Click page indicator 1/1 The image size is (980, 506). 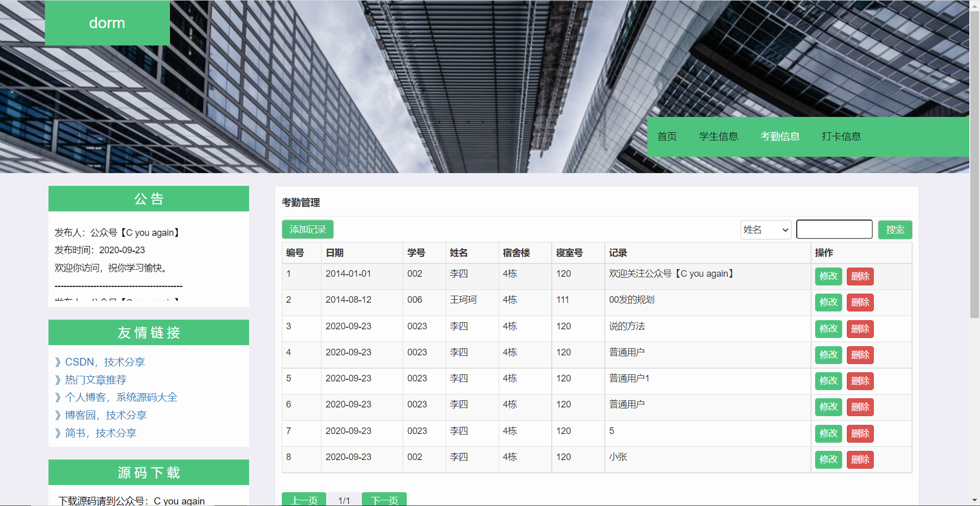pos(344,500)
